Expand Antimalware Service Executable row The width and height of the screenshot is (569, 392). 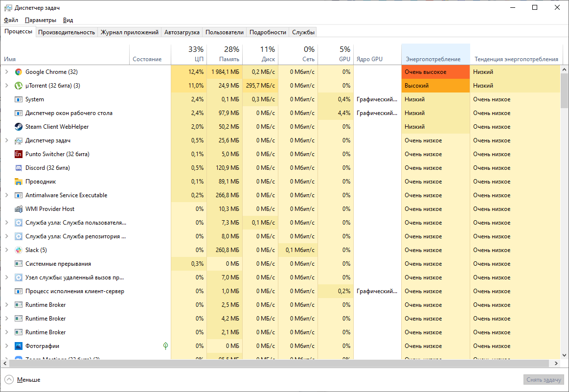tap(6, 195)
